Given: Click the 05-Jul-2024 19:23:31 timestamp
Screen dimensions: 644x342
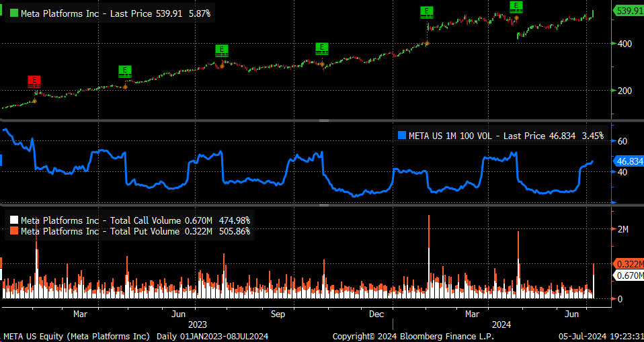Looking at the screenshot, I should (600, 337).
